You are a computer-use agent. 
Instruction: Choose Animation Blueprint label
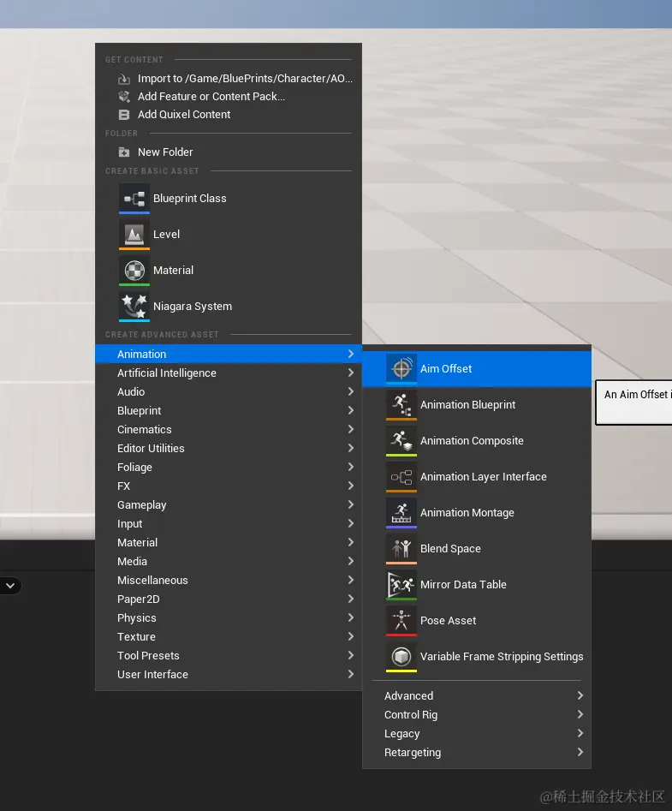(467, 405)
